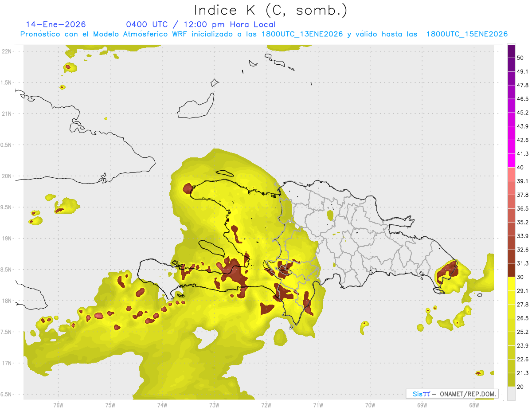Click the colorbar value "21.3"
Screen dimensions: 532x411
tap(523, 373)
